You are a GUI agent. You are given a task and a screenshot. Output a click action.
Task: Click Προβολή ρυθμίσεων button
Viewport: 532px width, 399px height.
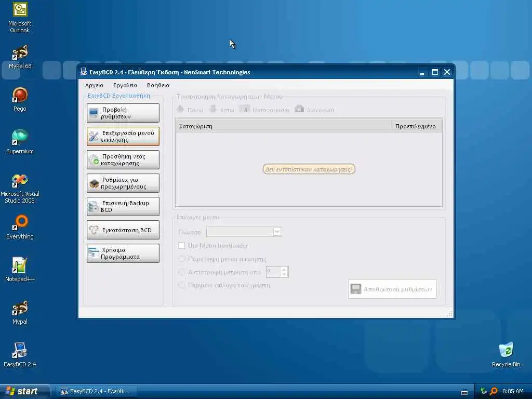(123, 113)
